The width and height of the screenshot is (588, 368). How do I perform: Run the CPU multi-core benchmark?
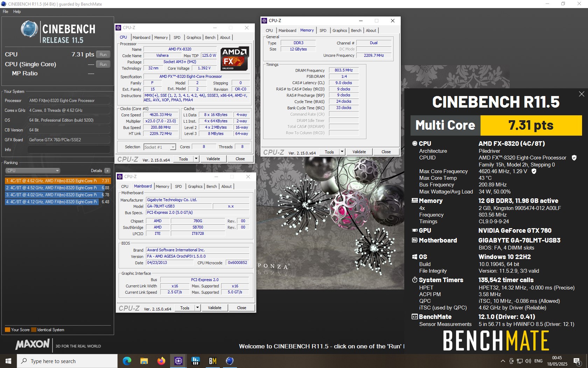(x=103, y=55)
